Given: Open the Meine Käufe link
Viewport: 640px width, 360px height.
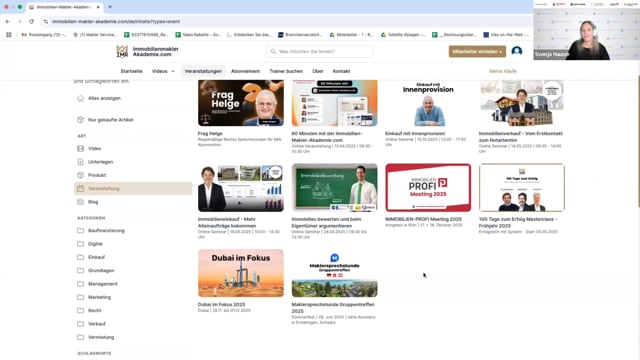Looking at the screenshot, I should [503, 71].
